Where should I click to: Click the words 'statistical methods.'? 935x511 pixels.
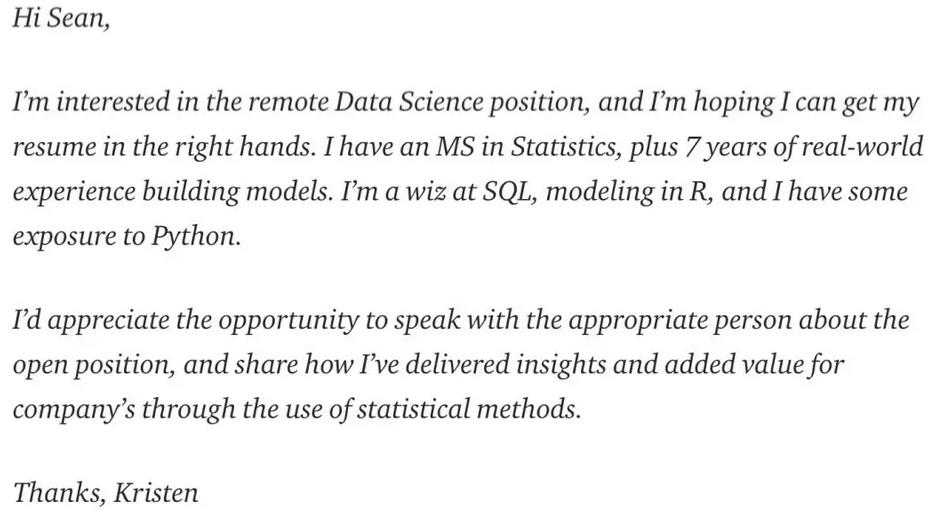click(x=469, y=409)
